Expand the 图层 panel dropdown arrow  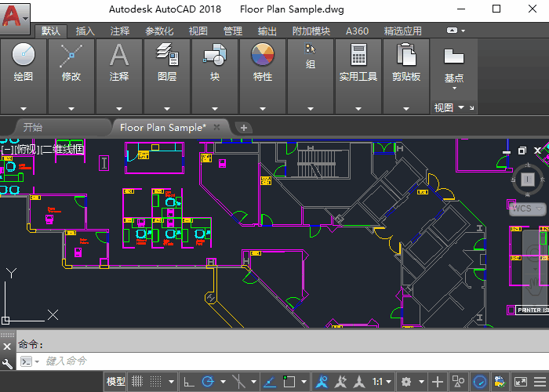[x=167, y=109]
